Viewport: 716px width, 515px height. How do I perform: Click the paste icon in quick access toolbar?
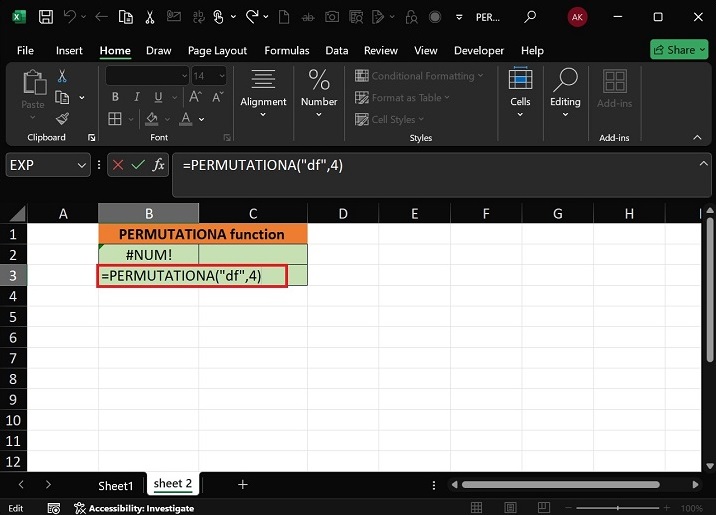coord(126,17)
